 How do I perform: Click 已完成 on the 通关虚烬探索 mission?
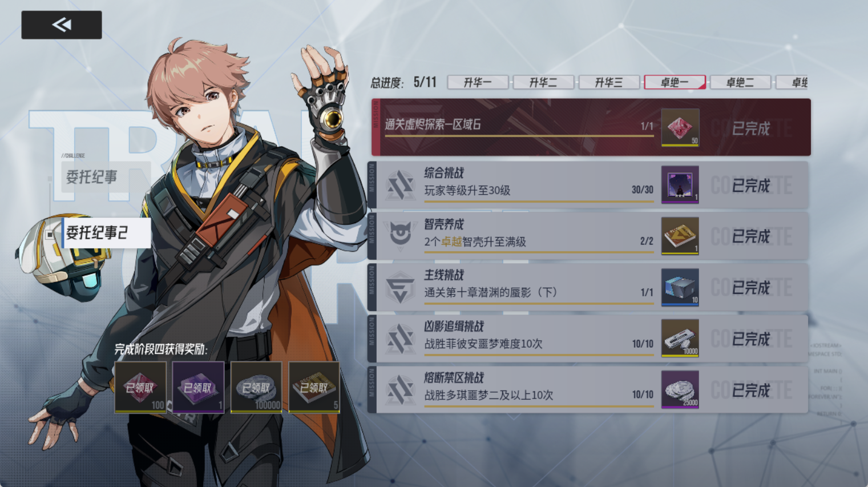click(751, 128)
